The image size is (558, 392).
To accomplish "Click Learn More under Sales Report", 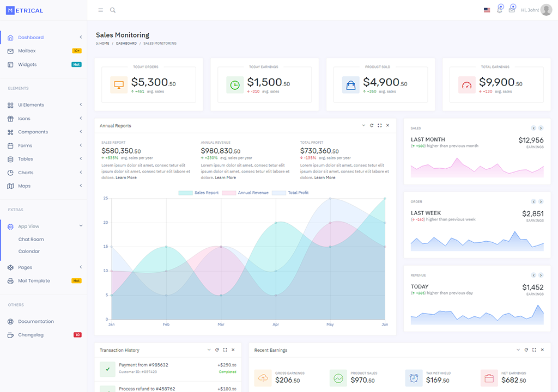I will 126,177.
